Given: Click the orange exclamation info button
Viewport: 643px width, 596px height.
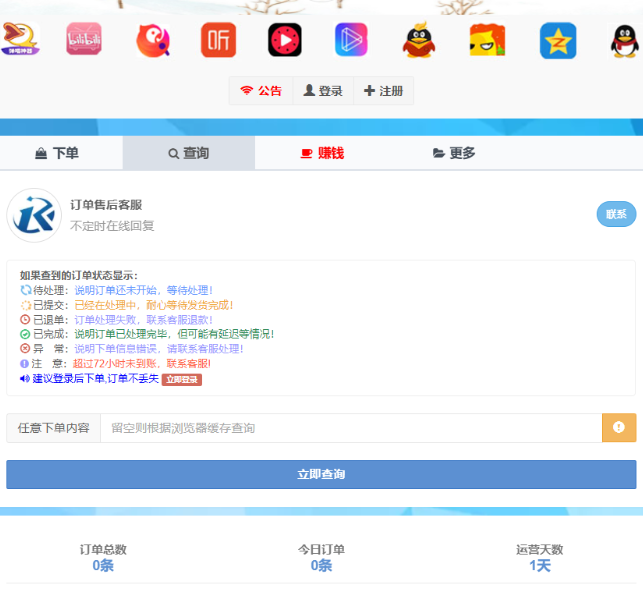Looking at the screenshot, I should point(619,427).
